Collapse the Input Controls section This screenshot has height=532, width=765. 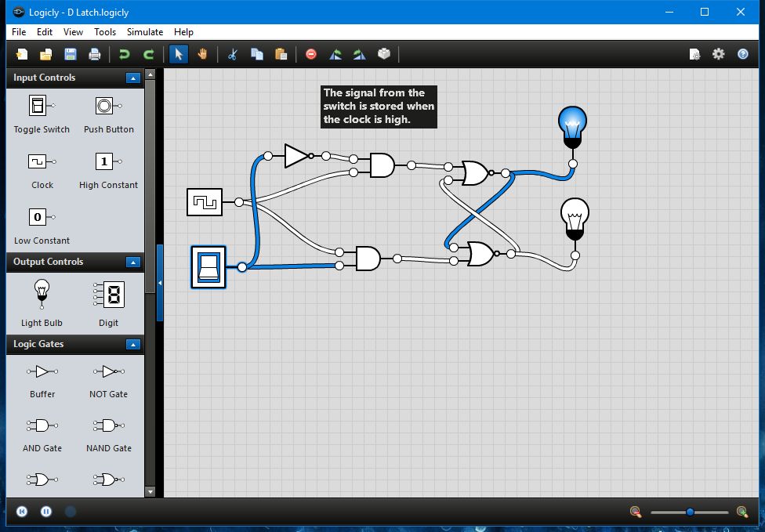tap(132, 78)
